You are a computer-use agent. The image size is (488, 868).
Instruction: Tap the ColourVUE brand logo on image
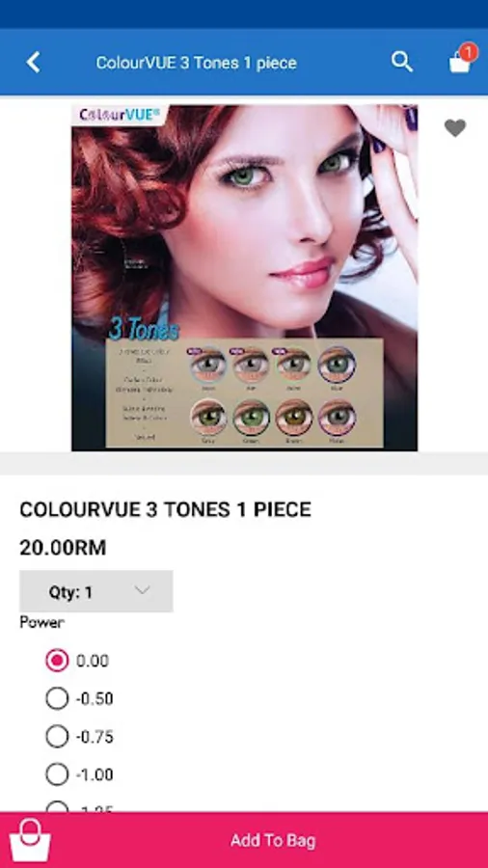click(120, 115)
